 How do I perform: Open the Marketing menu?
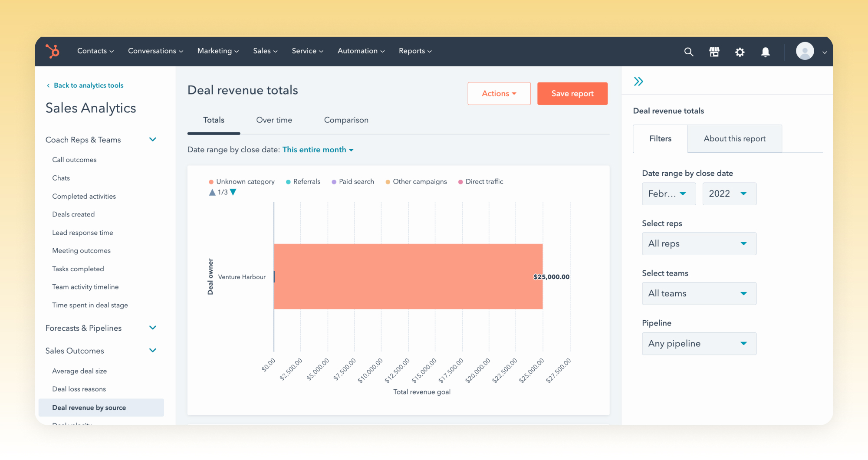tap(218, 51)
